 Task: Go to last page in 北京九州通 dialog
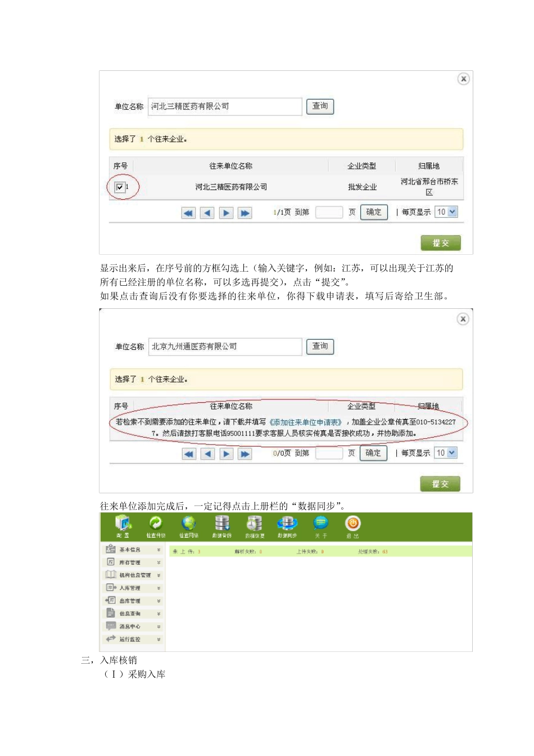(x=245, y=454)
